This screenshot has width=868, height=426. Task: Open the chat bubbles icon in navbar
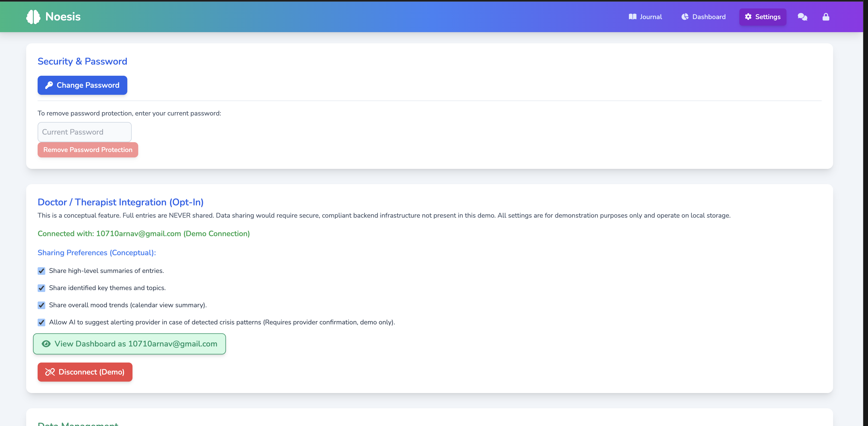pos(802,17)
